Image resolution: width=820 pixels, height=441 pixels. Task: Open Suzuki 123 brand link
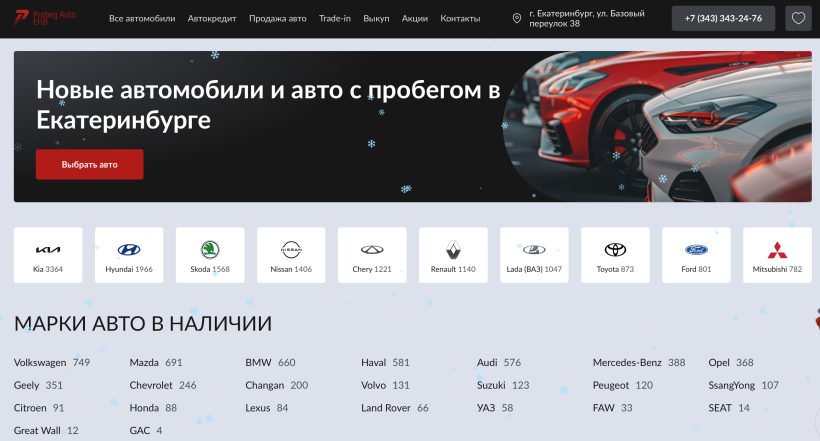pos(503,385)
